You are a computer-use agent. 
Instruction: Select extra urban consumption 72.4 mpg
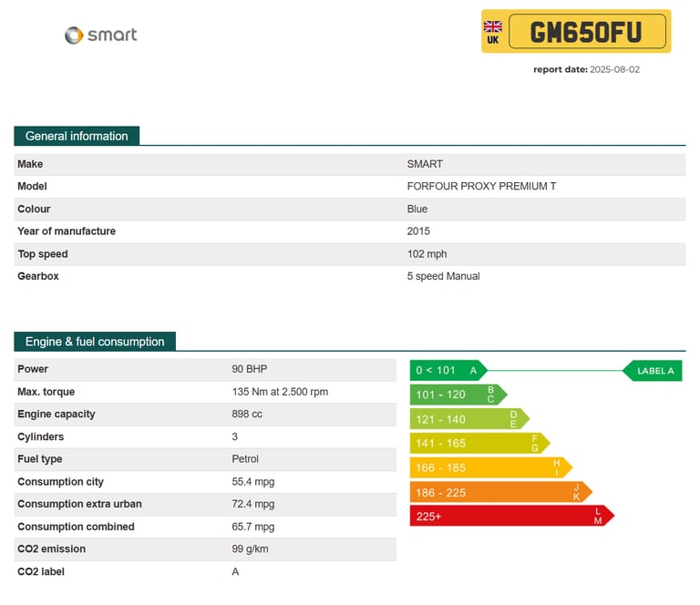pos(253,505)
